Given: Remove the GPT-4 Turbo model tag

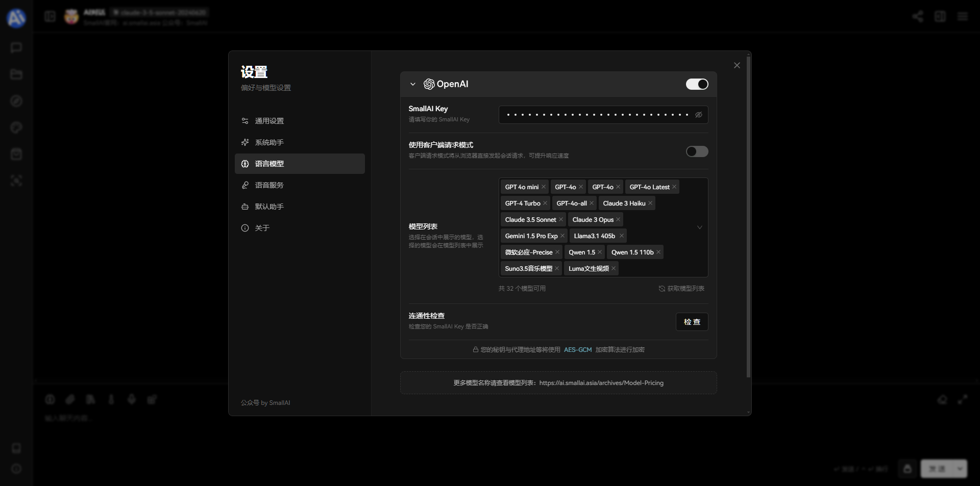Looking at the screenshot, I should tap(545, 203).
